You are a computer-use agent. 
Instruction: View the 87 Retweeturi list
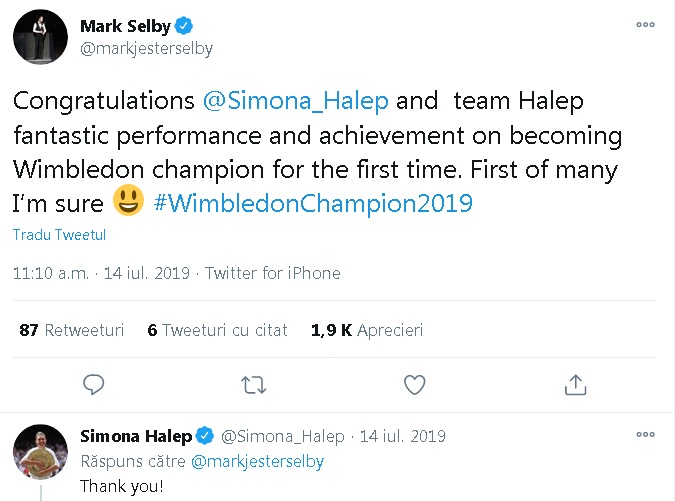71,330
